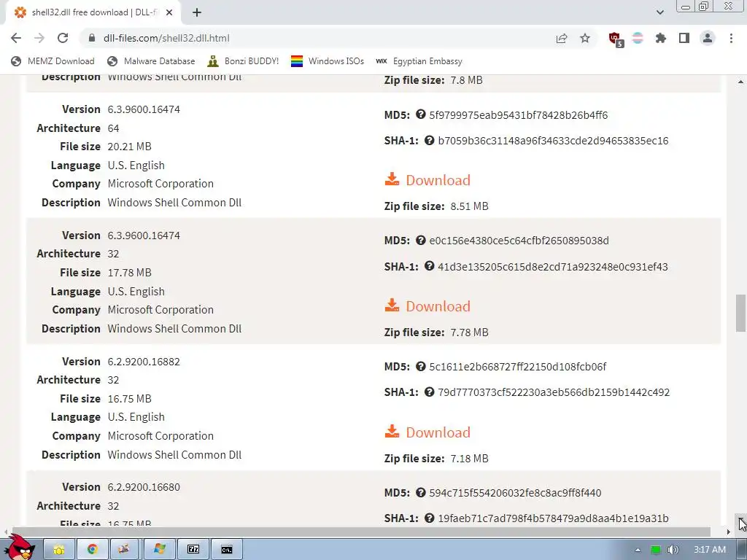This screenshot has height=560, width=747.
Task: Open Windows ISOs bookmark
Action: coord(328,61)
